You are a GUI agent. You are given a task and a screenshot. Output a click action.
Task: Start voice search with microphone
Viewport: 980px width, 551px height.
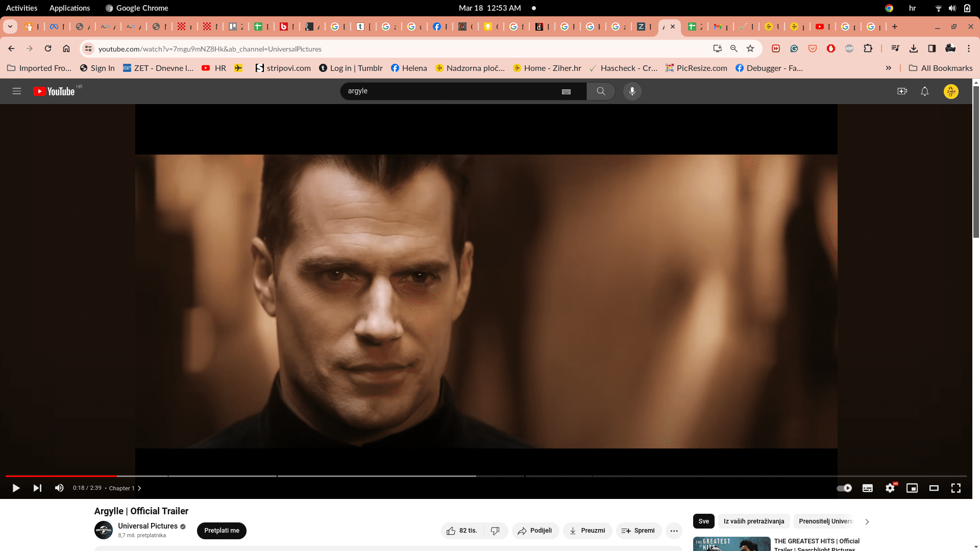pyautogui.click(x=632, y=91)
